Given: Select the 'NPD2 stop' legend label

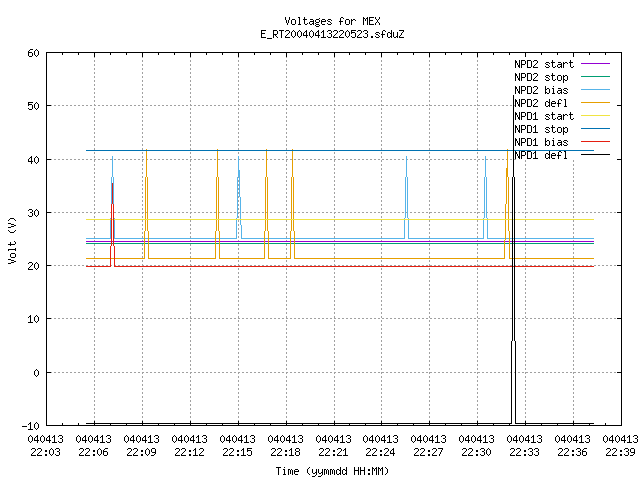Looking at the screenshot, I should [x=541, y=77].
